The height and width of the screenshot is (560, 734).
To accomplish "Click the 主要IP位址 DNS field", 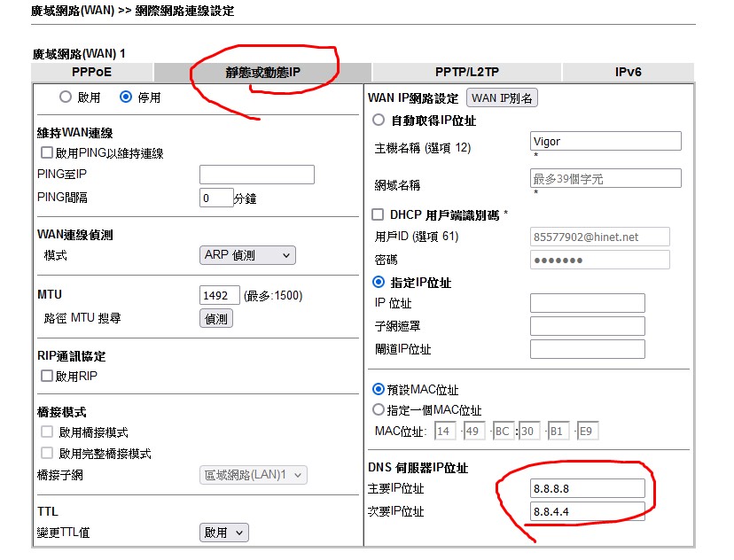I will (x=587, y=488).
